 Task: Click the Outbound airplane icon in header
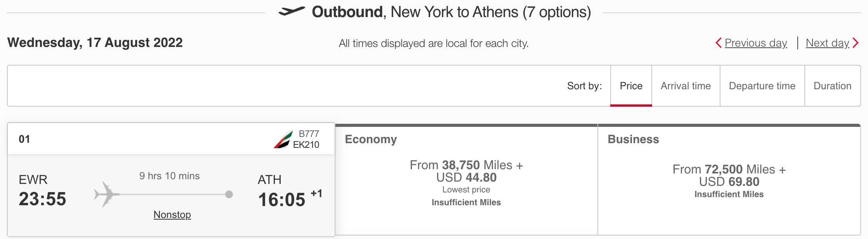(292, 12)
